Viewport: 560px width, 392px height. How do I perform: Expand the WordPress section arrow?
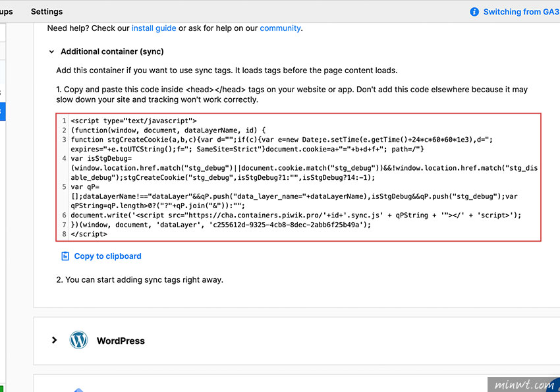point(54,341)
